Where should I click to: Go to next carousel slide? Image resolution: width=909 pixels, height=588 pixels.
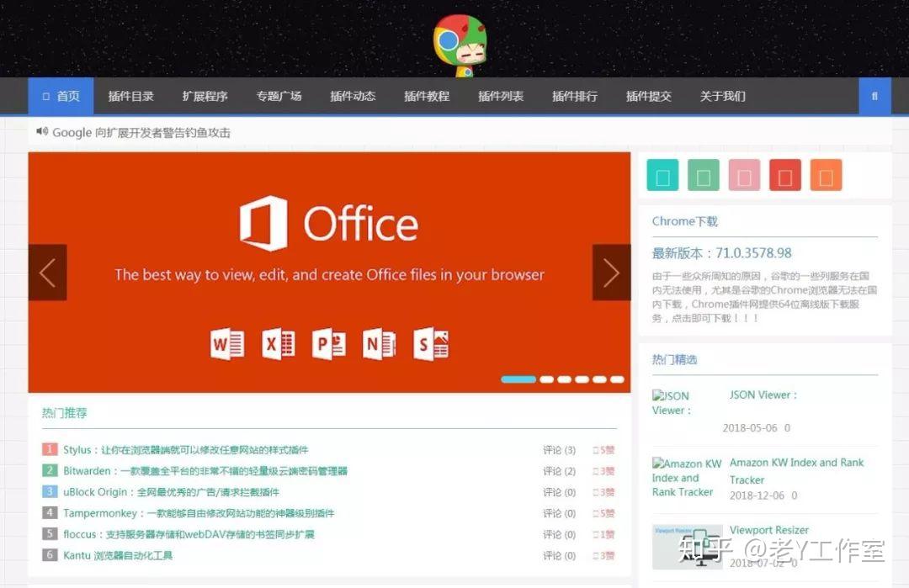click(612, 273)
